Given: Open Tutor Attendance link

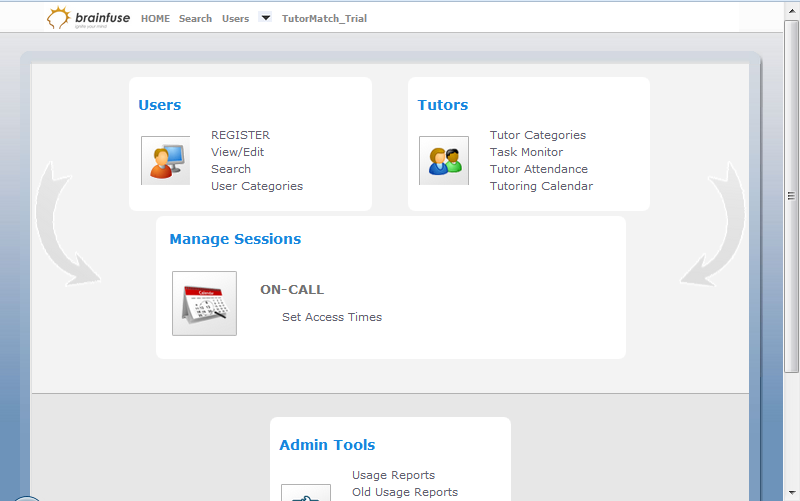Looking at the screenshot, I should (x=539, y=168).
